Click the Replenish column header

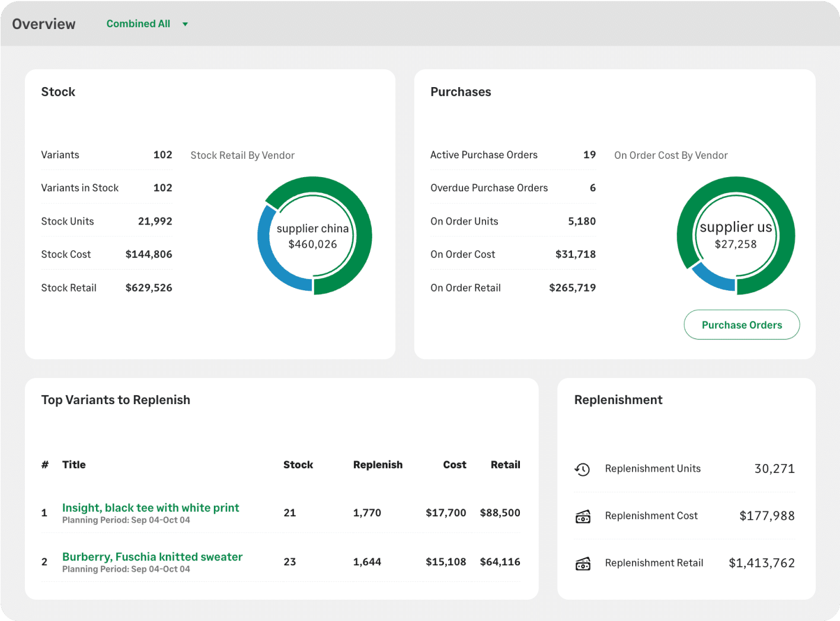pyautogui.click(x=378, y=465)
